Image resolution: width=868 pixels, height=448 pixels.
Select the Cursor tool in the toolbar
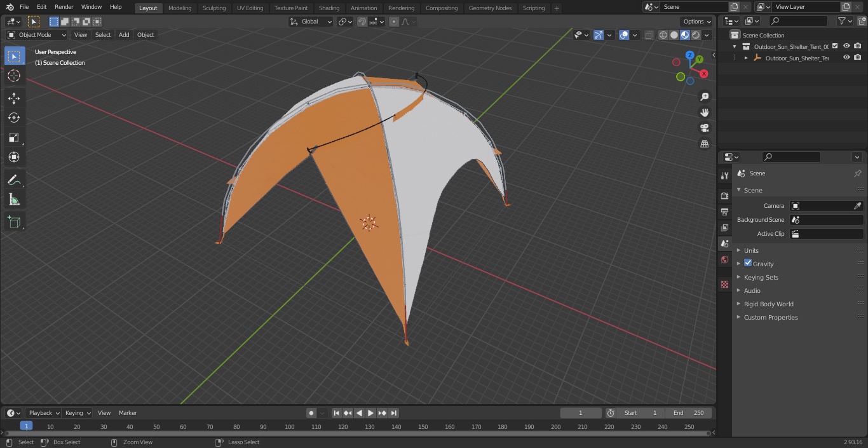coord(14,76)
